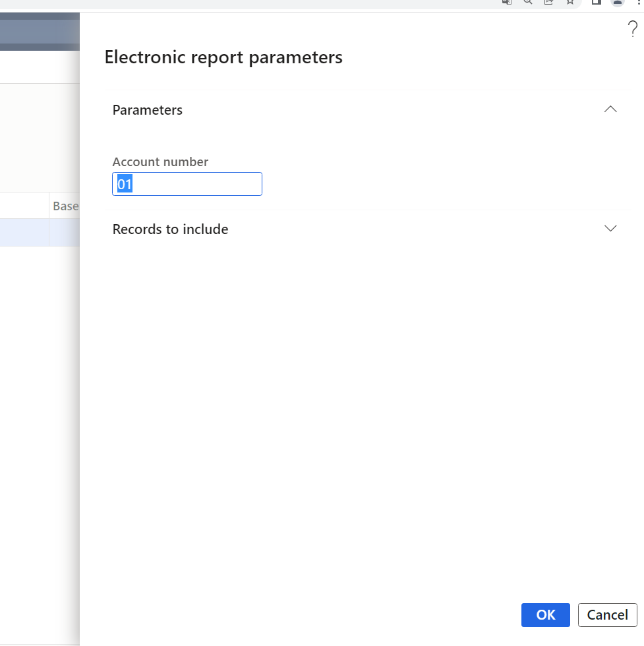Bookmark the page using the star icon
This screenshot has width=644, height=646.
pos(570,3)
